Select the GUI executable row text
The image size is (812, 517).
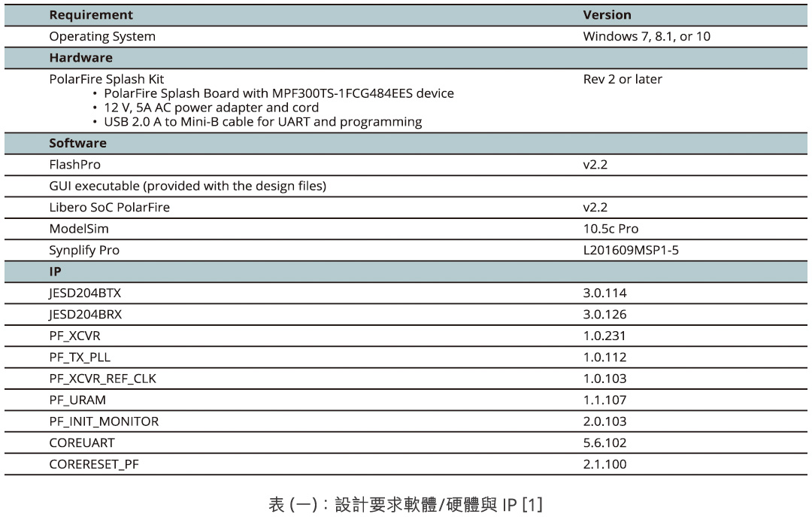(x=187, y=186)
